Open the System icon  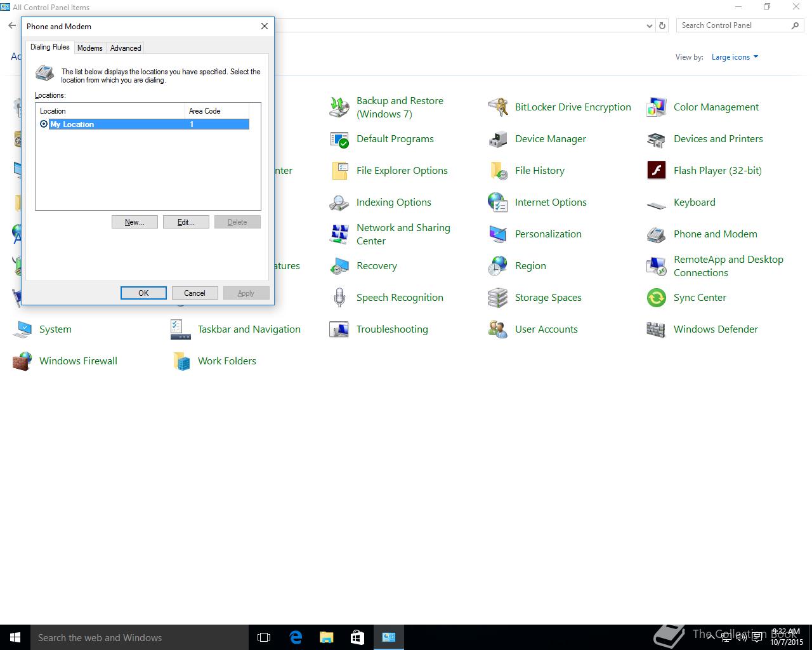click(x=22, y=329)
